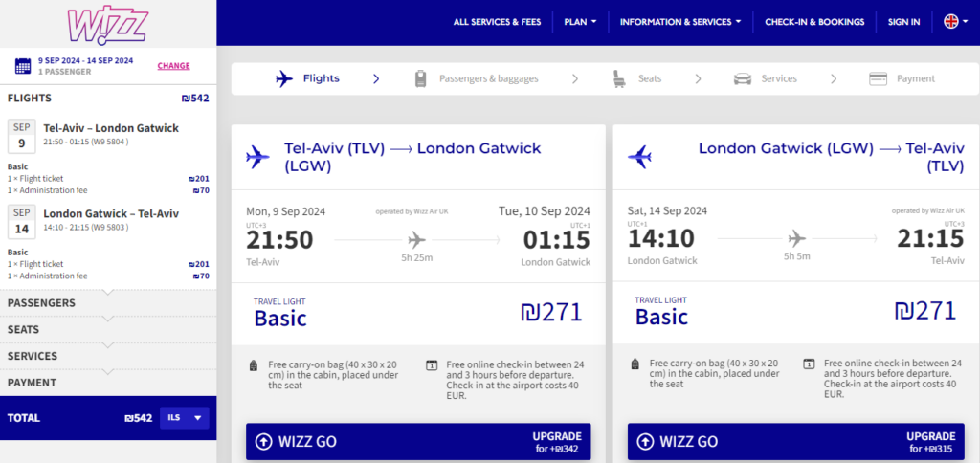The width and height of the screenshot is (980, 463).
Task: Open CHECK-IN & BOOKINGS menu item
Action: [x=814, y=22]
